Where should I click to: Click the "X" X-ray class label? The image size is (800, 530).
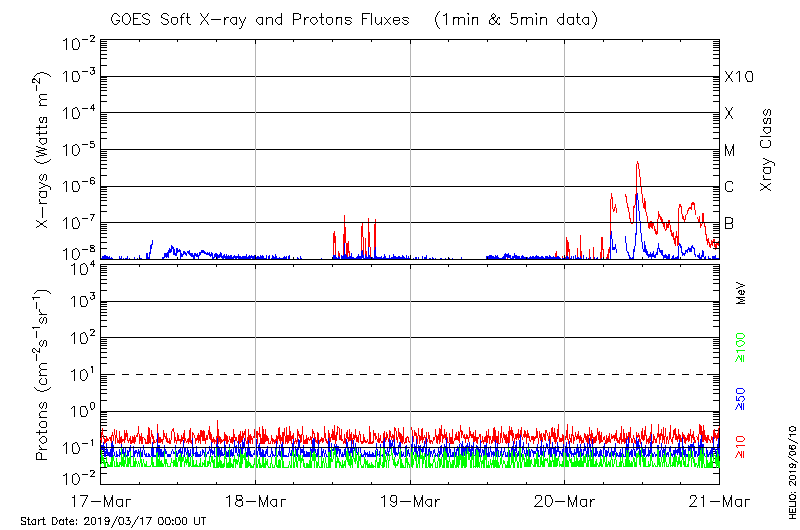[729, 113]
